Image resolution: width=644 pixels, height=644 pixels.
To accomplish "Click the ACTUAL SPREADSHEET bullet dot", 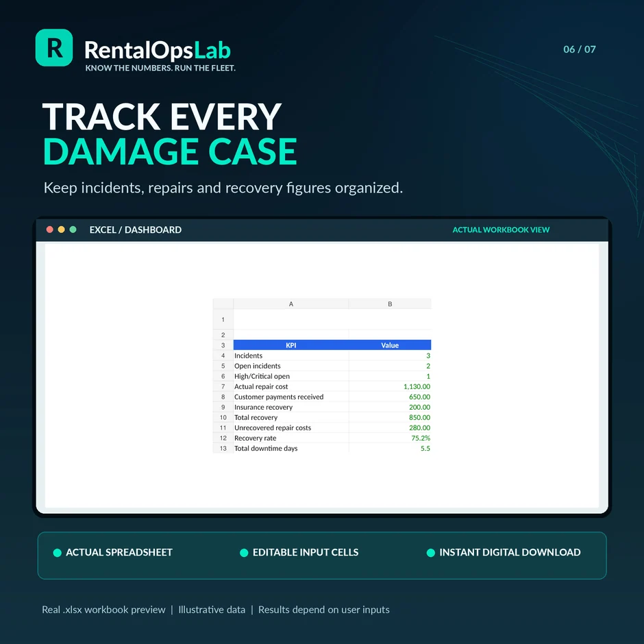I will pyautogui.click(x=58, y=553).
